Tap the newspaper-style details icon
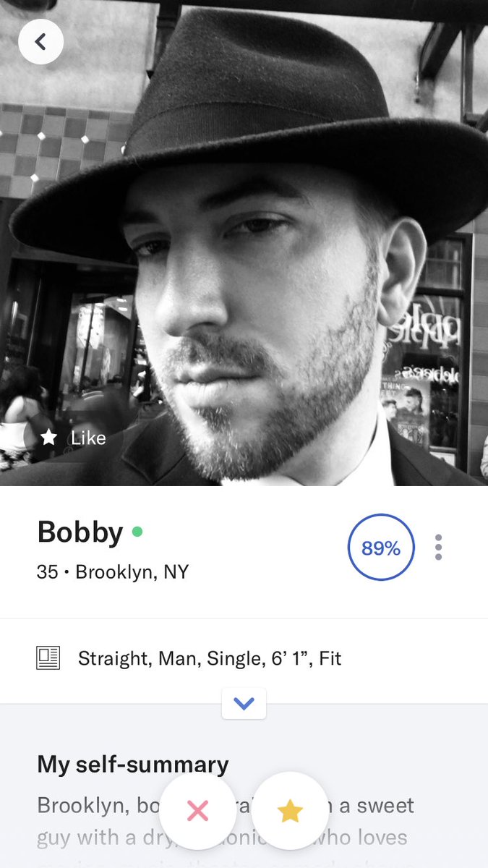The height and width of the screenshot is (868, 488). [x=48, y=658]
